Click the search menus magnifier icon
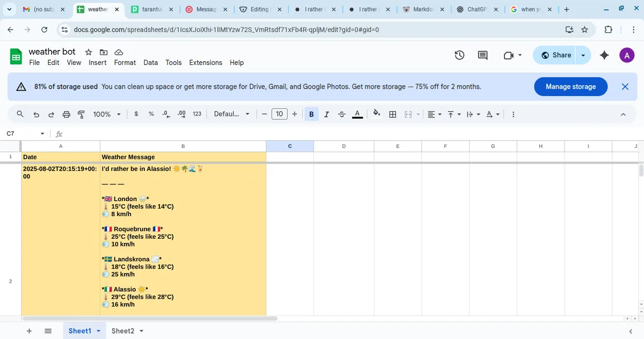Screen dimensions: 644x339 (20, 114)
